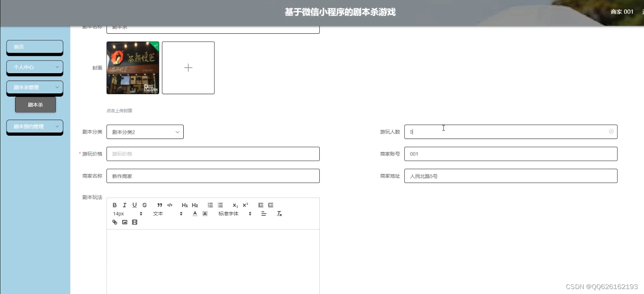This screenshot has height=294, width=644.
Task: Select 剧本杀 in the sidebar
Action: pos(35,104)
